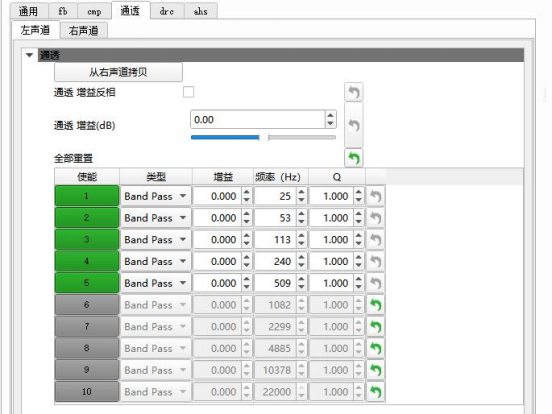Screen dimensions: 552x414
Task: Switch to the 通用 tab
Action: click(29, 11)
